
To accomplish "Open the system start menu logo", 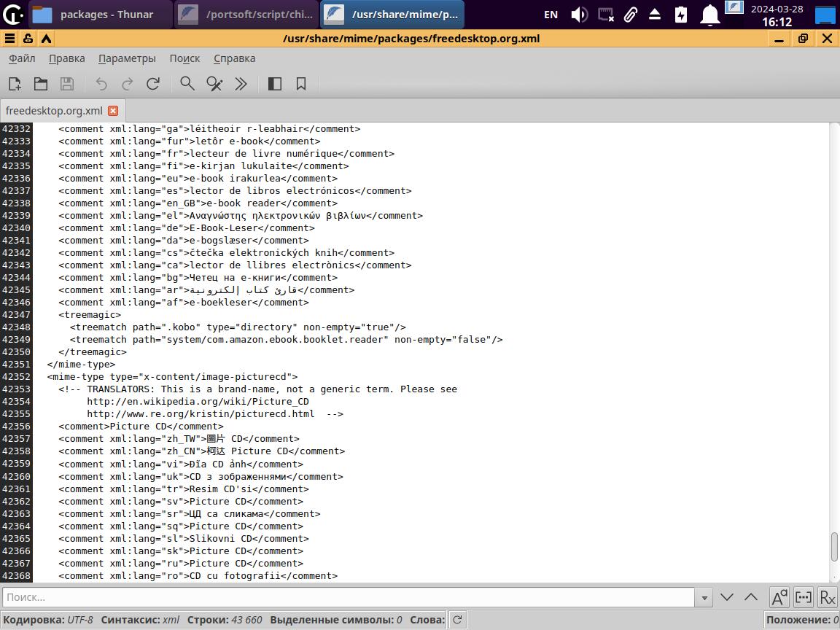I will tap(13, 15).
